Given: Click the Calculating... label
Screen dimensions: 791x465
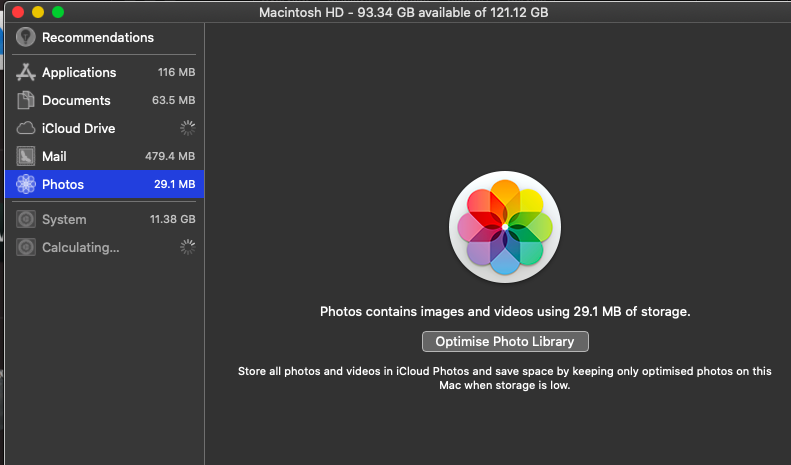Looking at the screenshot, I should pyautogui.click(x=81, y=248).
